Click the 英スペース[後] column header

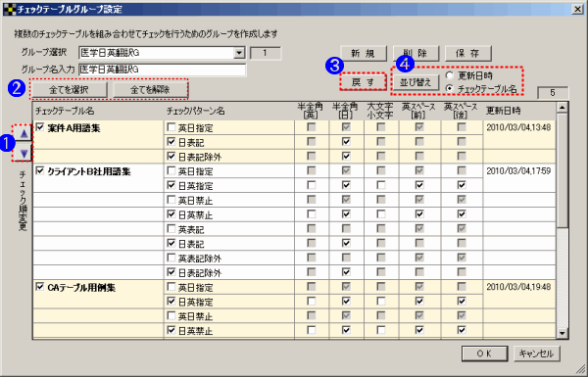(462, 111)
